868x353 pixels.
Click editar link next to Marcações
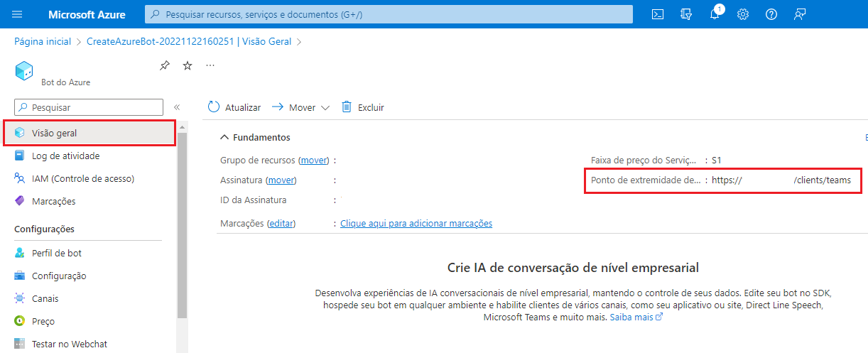pyautogui.click(x=281, y=223)
